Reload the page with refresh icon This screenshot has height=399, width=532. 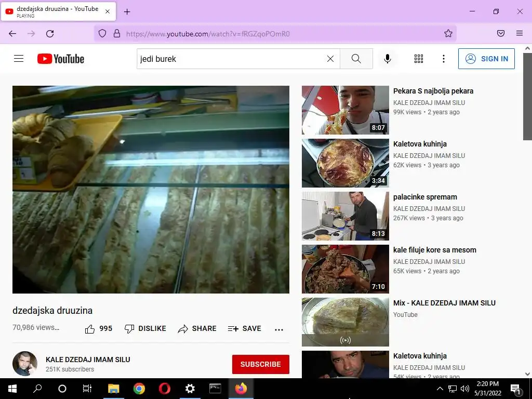pyautogui.click(x=50, y=33)
